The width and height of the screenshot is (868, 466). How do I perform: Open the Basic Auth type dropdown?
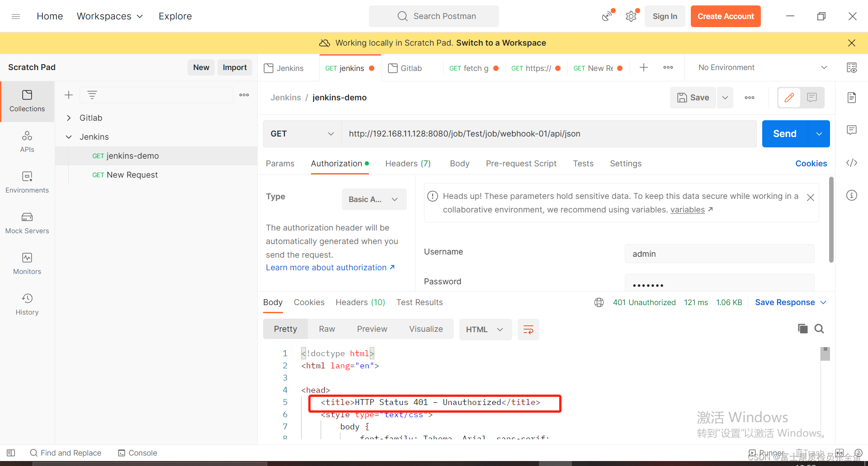(x=374, y=199)
